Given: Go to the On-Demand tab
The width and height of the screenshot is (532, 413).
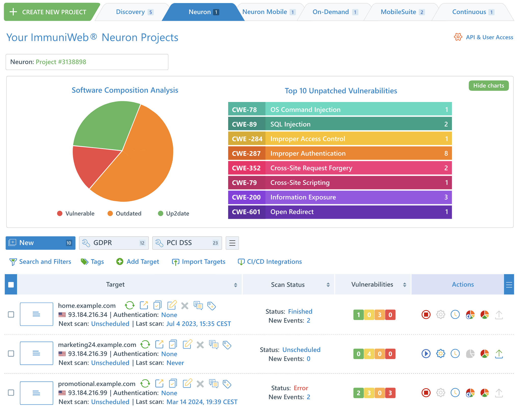Looking at the screenshot, I should pyautogui.click(x=335, y=12).
